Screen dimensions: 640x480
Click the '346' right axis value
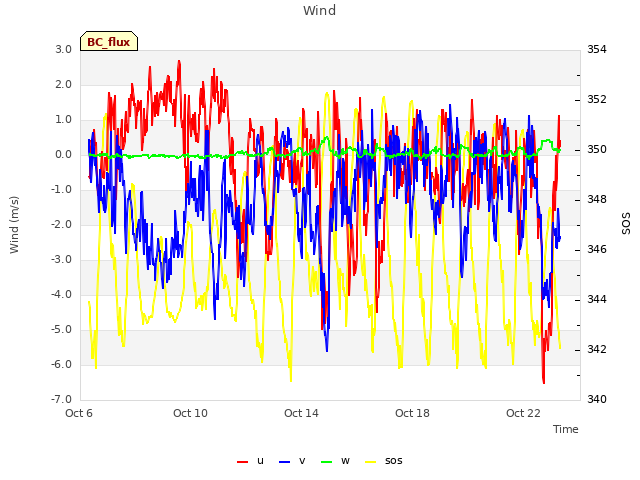click(597, 249)
